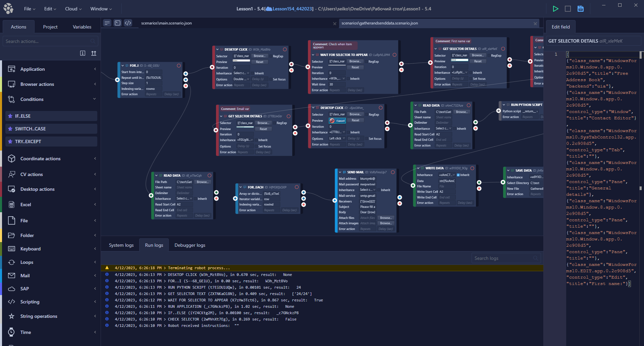Screen dimensions: 644x346
Task: Click Reset in the WAIT FOR SELECTOR node
Action: tap(355, 67)
